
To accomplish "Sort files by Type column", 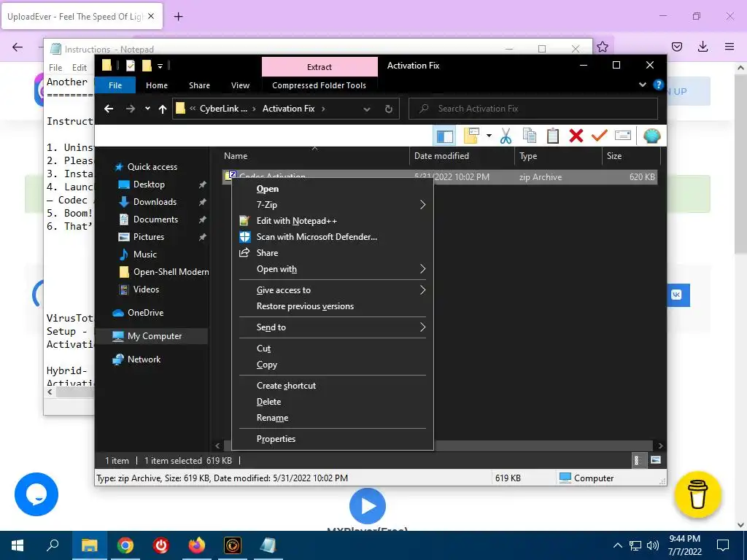I will point(558,156).
